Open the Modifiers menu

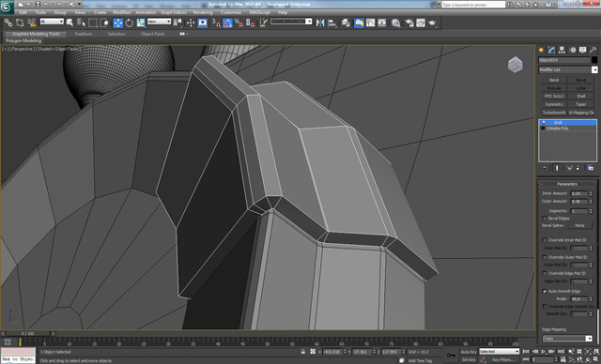[x=122, y=12]
